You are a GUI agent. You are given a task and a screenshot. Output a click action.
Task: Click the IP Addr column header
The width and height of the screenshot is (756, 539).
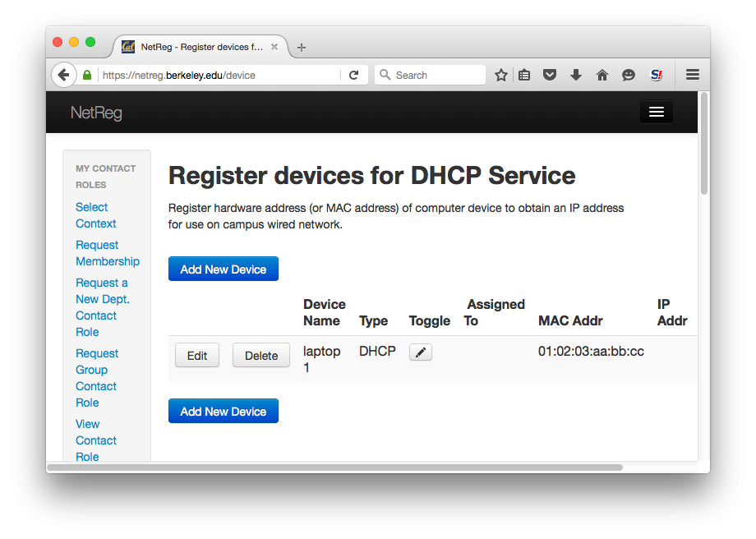pyautogui.click(x=672, y=312)
